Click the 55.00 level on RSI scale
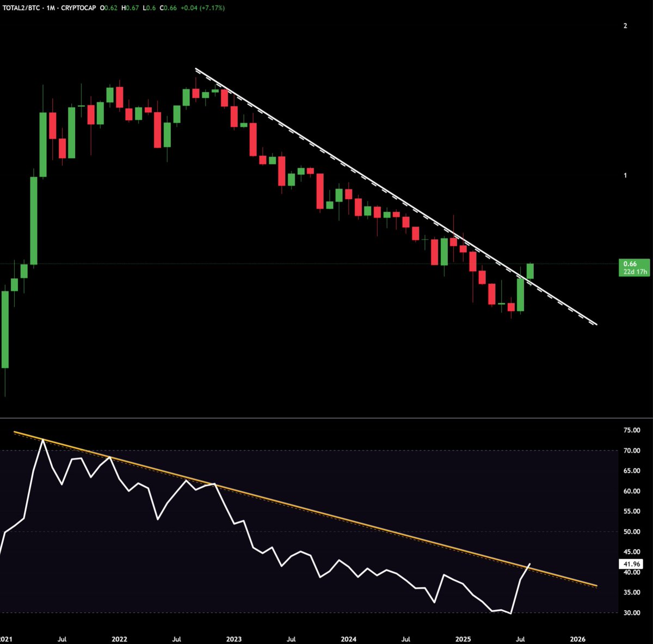Viewport: 653px width, 644px height. click(x=632, y=511)
